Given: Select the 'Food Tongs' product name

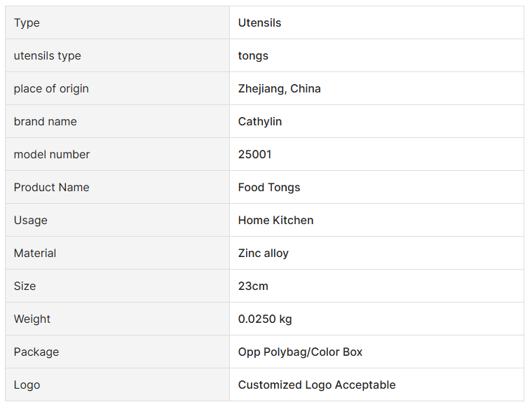Looking at the screenshot, I should [x=269, y=188].
